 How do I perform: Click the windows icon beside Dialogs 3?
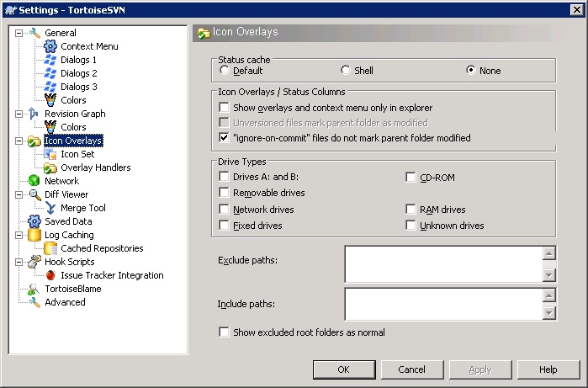coord(50,87)
